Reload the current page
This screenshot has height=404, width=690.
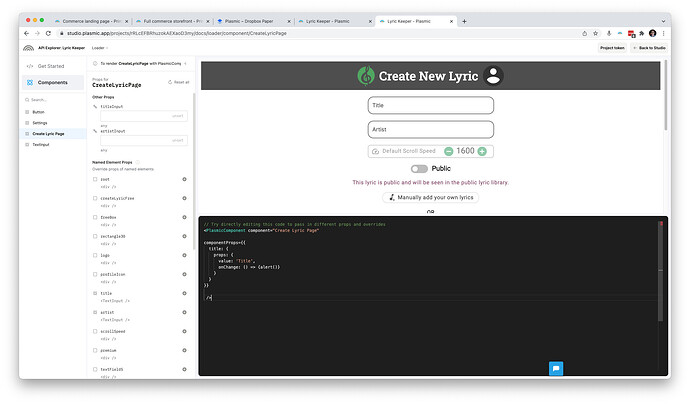coord(48,33)
